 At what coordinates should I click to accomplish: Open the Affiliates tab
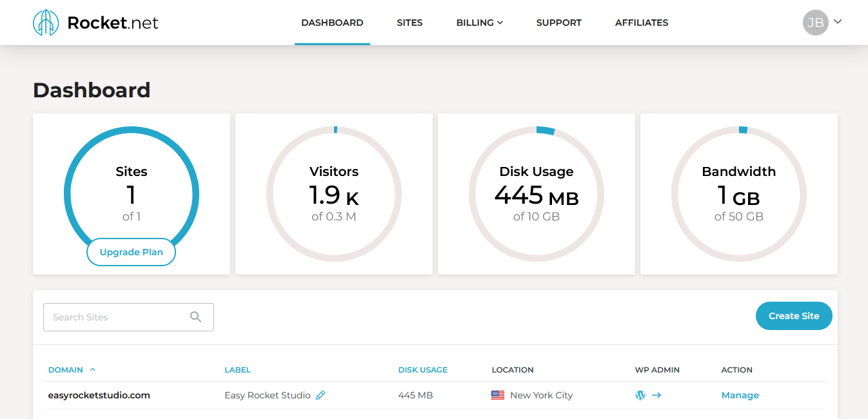point(642,23)
